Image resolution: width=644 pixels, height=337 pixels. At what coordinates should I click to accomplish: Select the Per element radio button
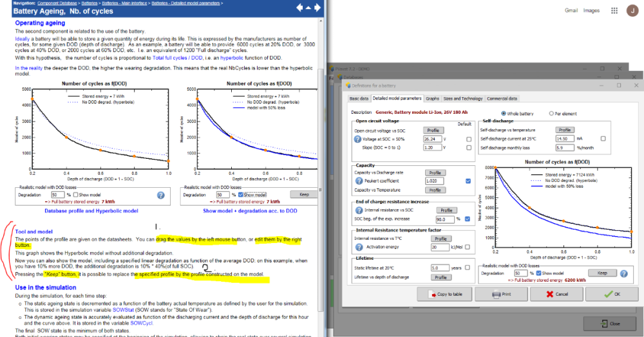coord(551,113)
